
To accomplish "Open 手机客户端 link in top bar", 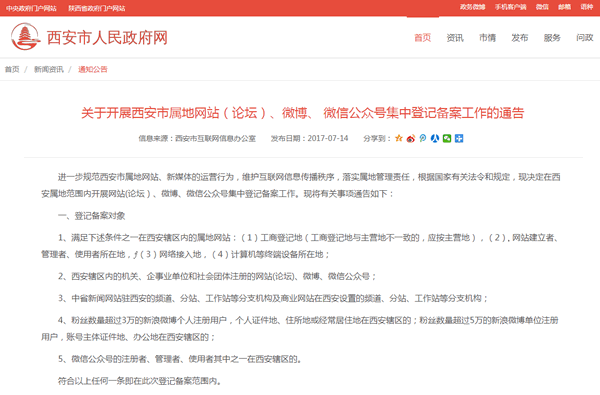I will [510, 7].
